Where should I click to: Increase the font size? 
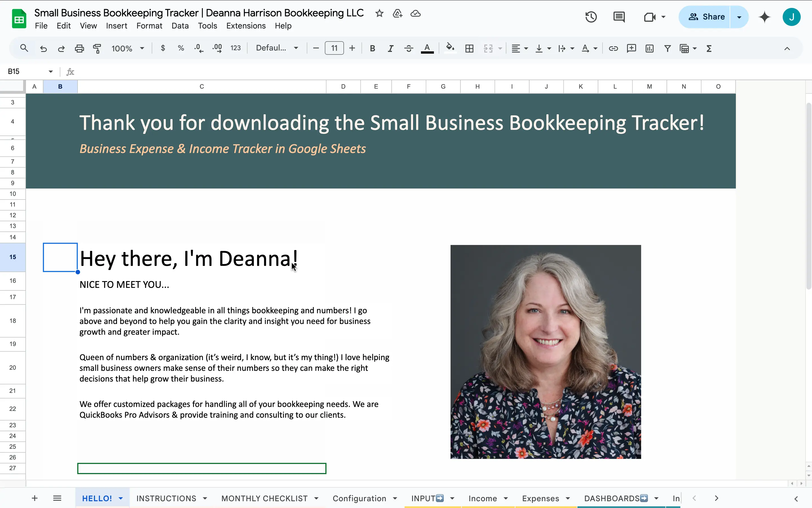(352, 48)
